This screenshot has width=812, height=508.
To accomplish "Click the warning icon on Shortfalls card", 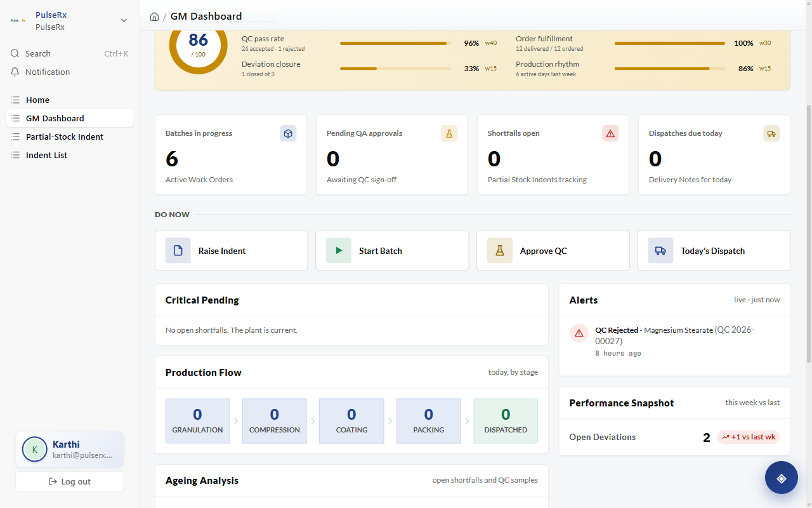I will pyautogui.click(x=610, y=133).
